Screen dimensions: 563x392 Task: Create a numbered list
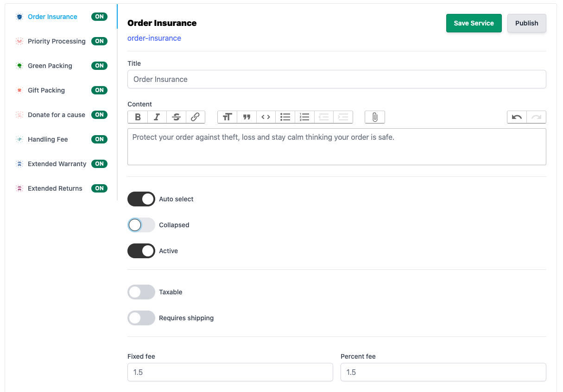[304, 117]
